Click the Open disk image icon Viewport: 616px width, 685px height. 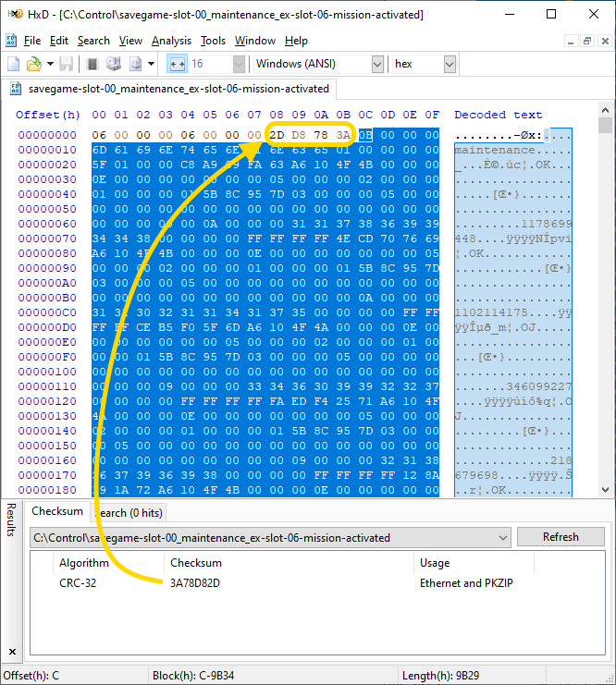coord(136,64)
